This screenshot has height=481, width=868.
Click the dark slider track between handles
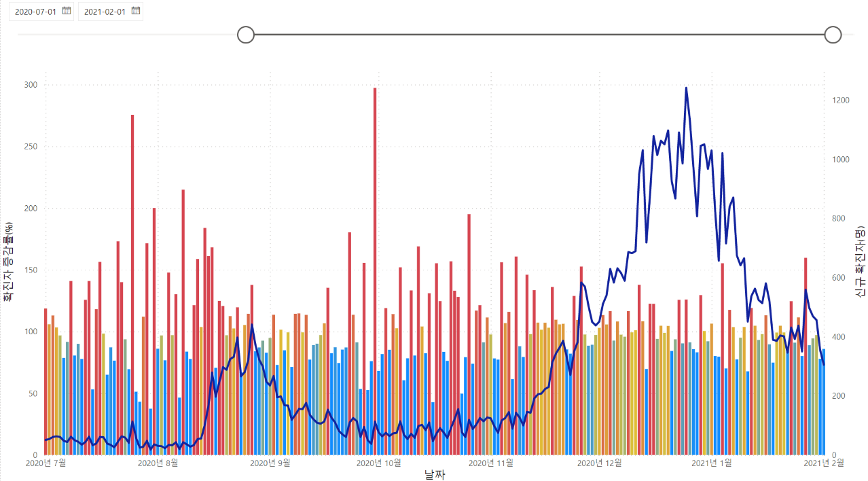pyautogui.click(x=537, y=35)
